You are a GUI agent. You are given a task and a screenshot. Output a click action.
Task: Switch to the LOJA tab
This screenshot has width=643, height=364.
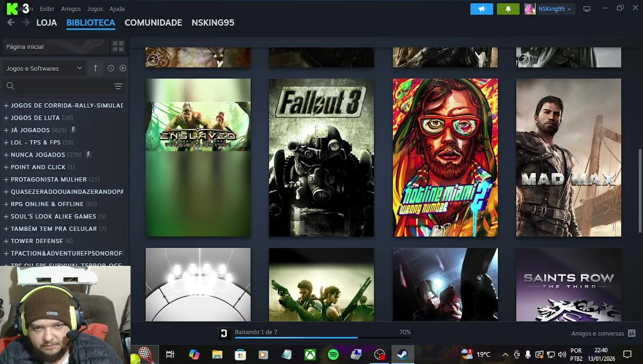[47, 23]
